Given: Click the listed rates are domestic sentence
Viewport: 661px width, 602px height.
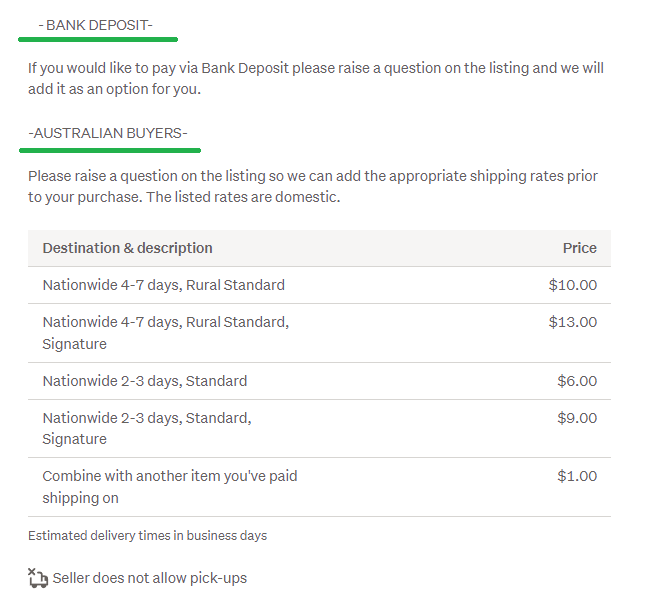Looking at the screenshot, I should coord(243,197).
